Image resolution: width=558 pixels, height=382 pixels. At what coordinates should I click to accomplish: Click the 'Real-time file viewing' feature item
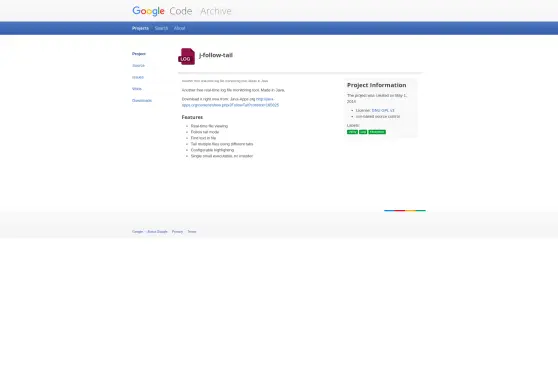tap(209, 126)
